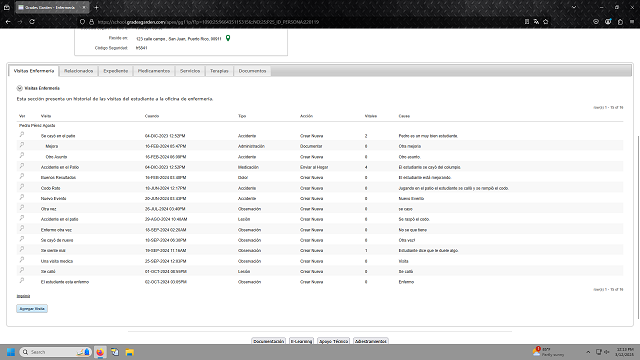
Task: Click the browser Back arrow
Action: coord(8,22)
